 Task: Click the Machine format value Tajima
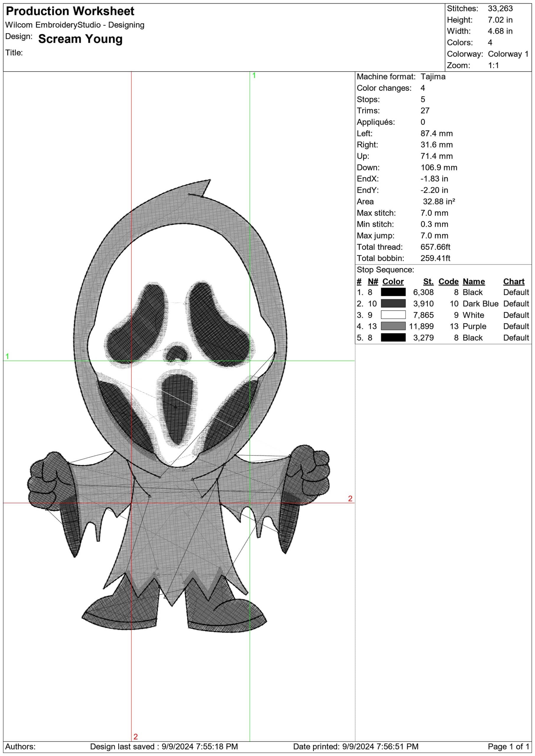433,77
